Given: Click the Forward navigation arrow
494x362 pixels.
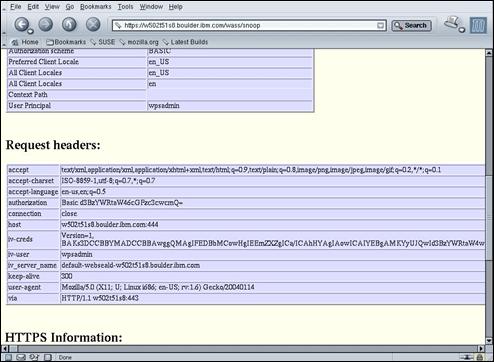Looking at the screenshot, I should [x=46, y=24].
